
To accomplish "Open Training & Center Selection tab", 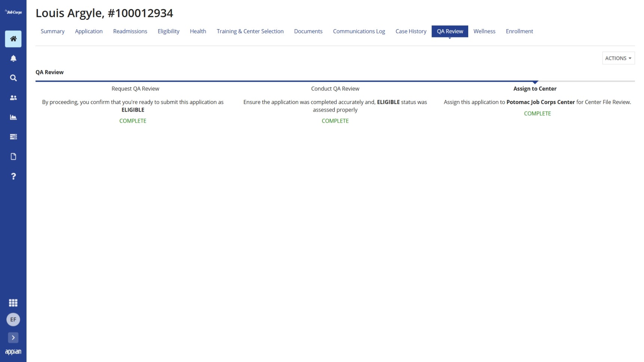I will (250, 31).
